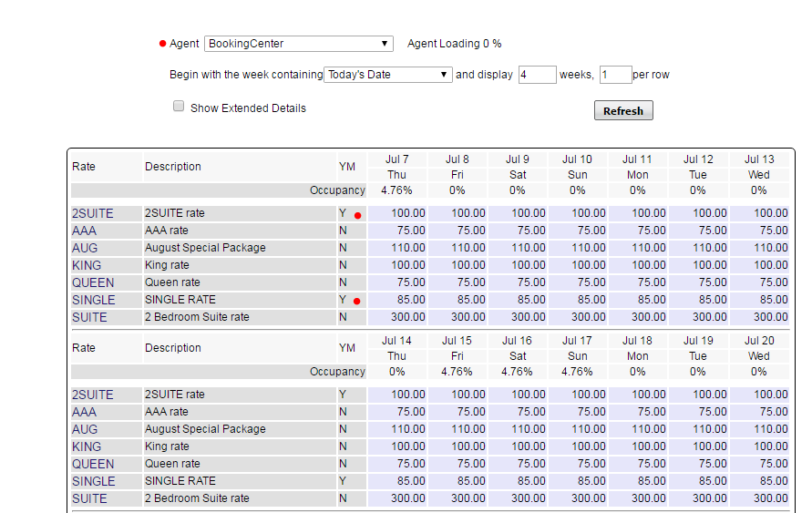This screenshot has width=812, height=513.
Task: Click SUITE rate cell for Jul 20
Action: [759, 498]
